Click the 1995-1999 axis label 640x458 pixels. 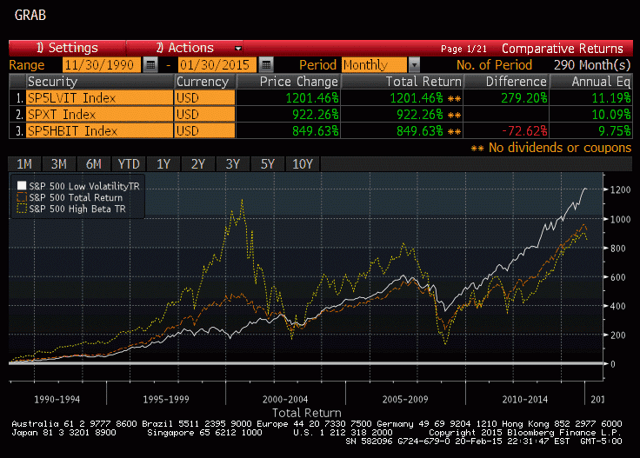click(166, 399)
